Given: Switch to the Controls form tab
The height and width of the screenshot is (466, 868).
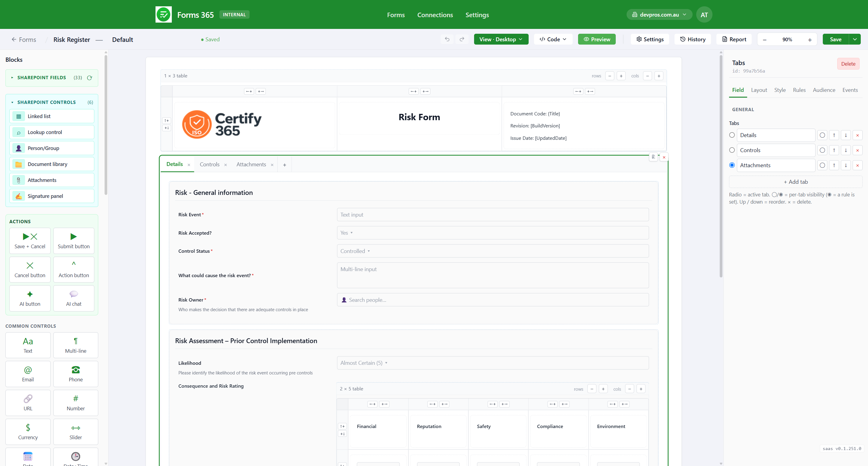Looking at the screenshot, I should [209, 164].
